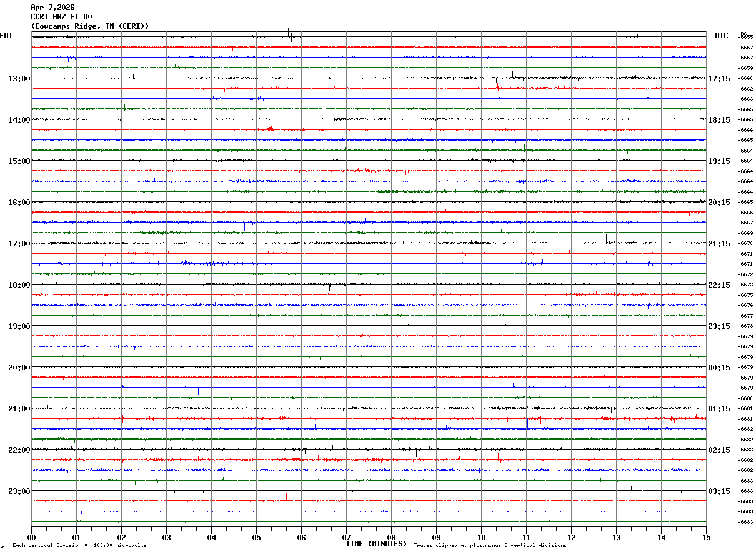Click the DC offset value -6677
This screenshot has height=554, width=756.
click(745, 316)
